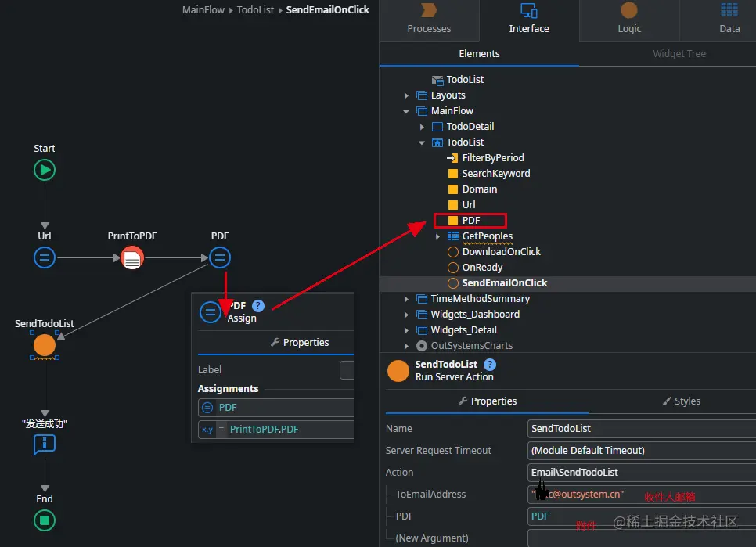Click the TodoList screen icon under MainFlow
Image resolution: width=756 pixels, height=547 pixels.
click(x=437, y=142)
